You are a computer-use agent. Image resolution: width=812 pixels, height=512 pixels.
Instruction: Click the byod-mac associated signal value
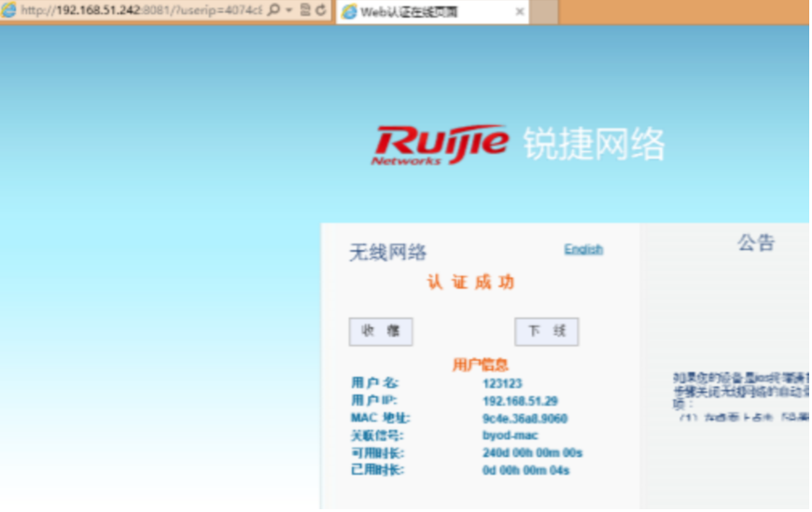click(510, 436)
